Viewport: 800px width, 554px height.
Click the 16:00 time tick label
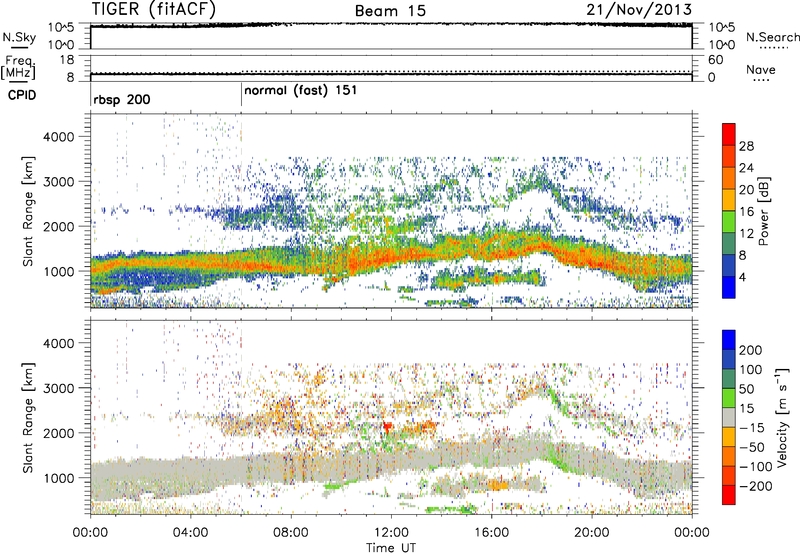coord(491,533)
